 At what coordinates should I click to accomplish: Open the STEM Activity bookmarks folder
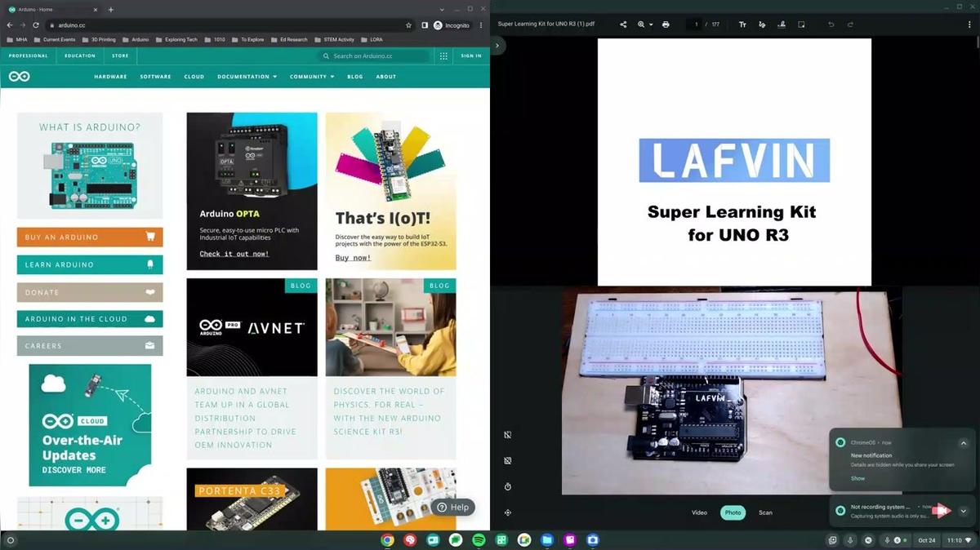pos(334,39)
